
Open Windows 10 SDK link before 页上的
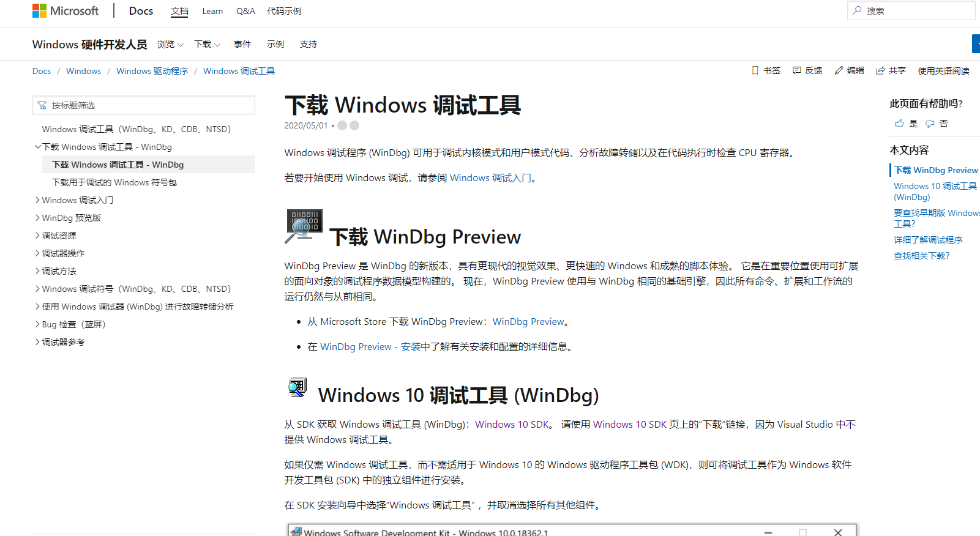click(630, 425)
